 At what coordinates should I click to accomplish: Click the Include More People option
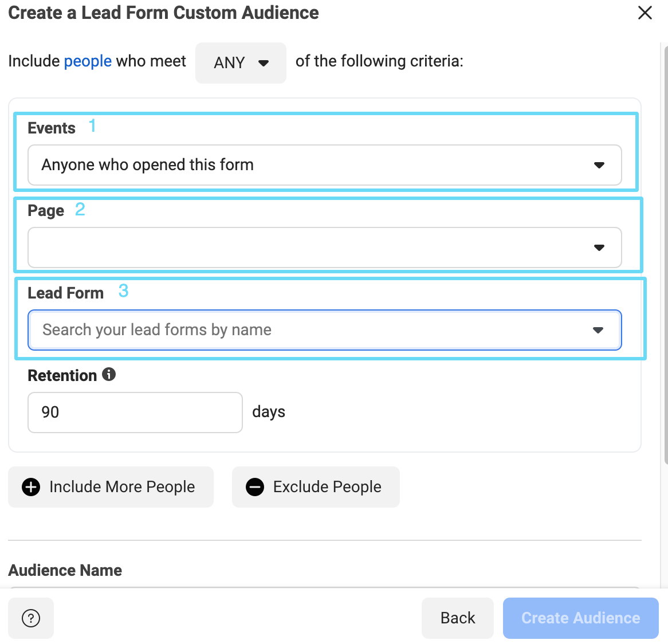pos(111,486)
